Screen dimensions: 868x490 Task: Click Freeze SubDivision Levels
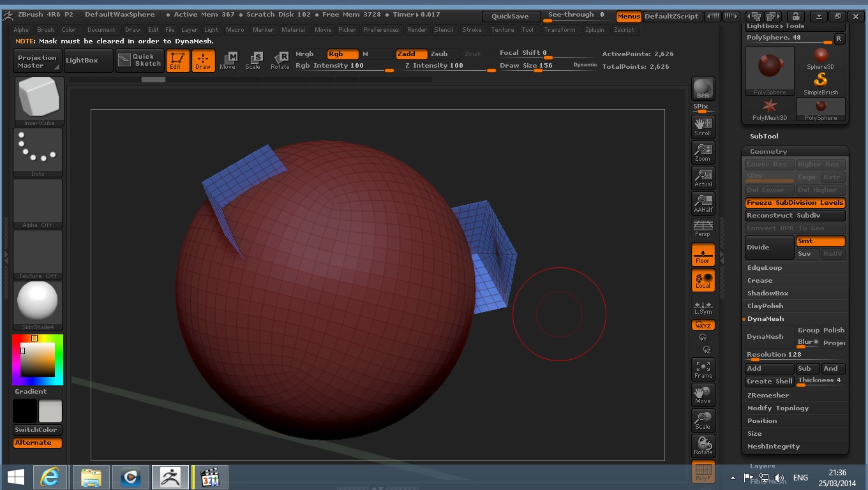(795, 203)
